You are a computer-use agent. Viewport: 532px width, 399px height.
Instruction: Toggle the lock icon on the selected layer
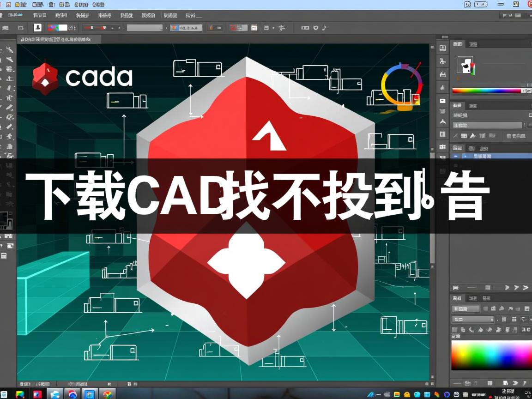(465, 156)
